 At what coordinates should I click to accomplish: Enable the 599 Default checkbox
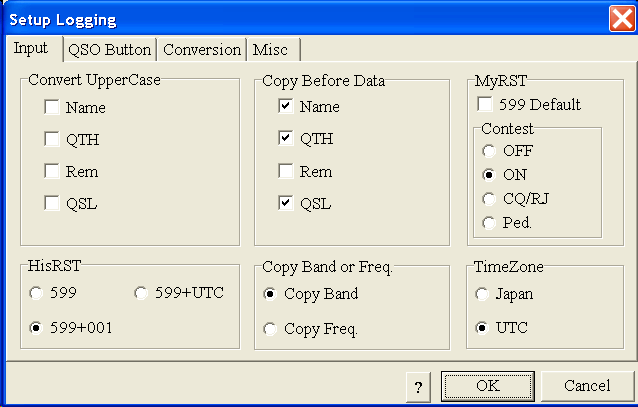[x=485, y=105]
